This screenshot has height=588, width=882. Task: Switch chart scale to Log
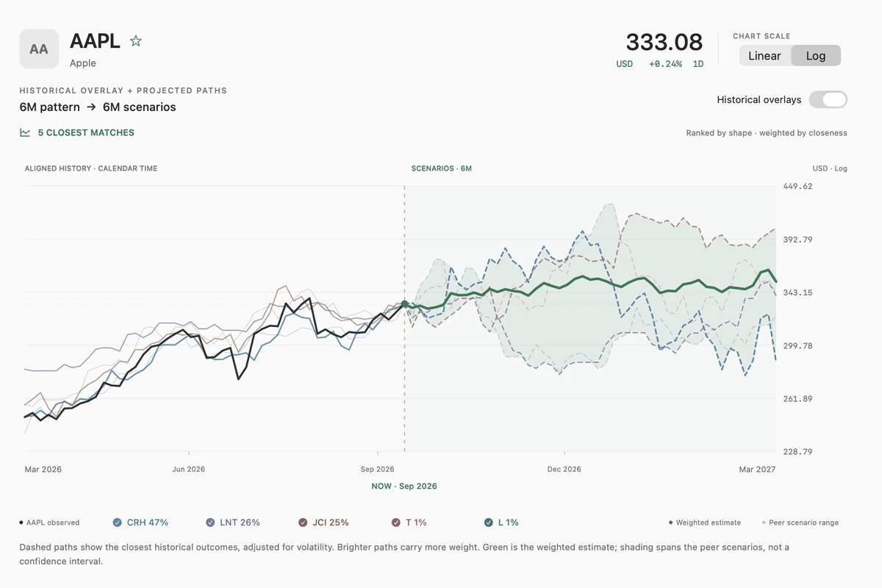pos(816,56)
